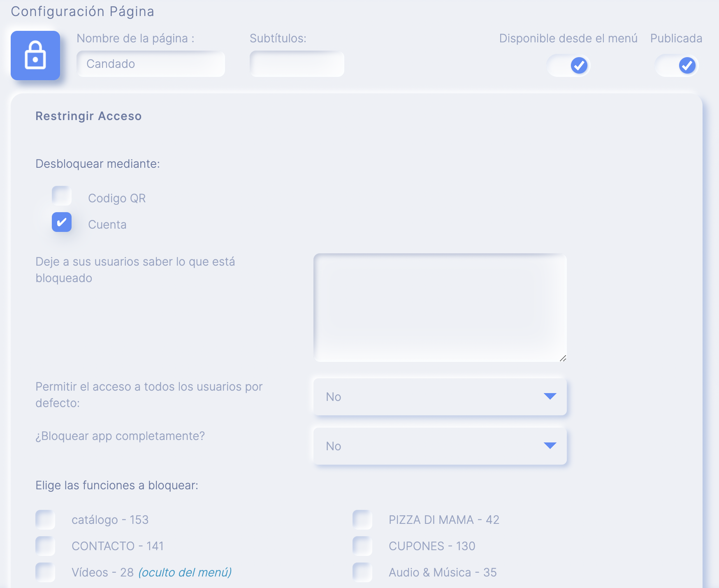Click the blocked message text area

440,308
